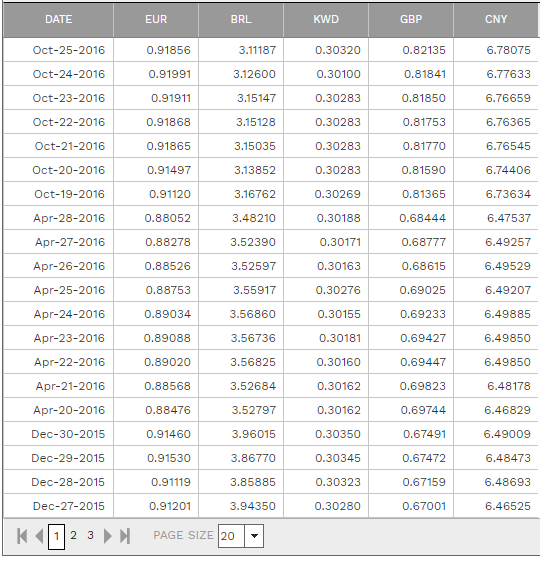Click CNY value 6.49009
The width and height of the screenshot is (540, 561).
click(507, 433)
